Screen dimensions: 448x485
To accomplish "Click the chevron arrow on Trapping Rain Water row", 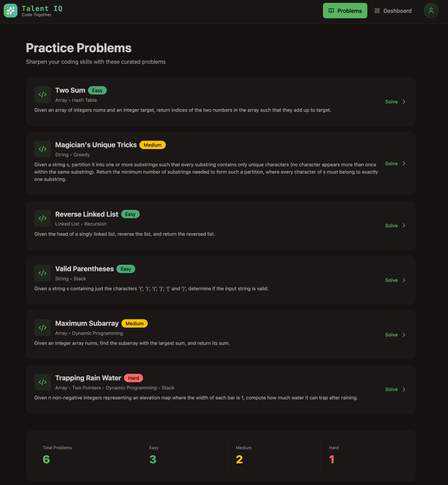I will [404, 389].
